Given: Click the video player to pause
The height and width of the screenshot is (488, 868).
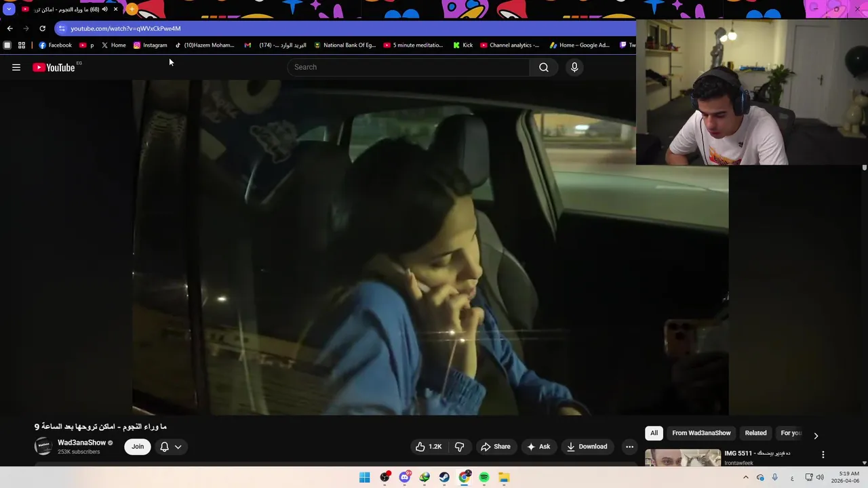Looking at the screenshot, I should click(430, 247).
